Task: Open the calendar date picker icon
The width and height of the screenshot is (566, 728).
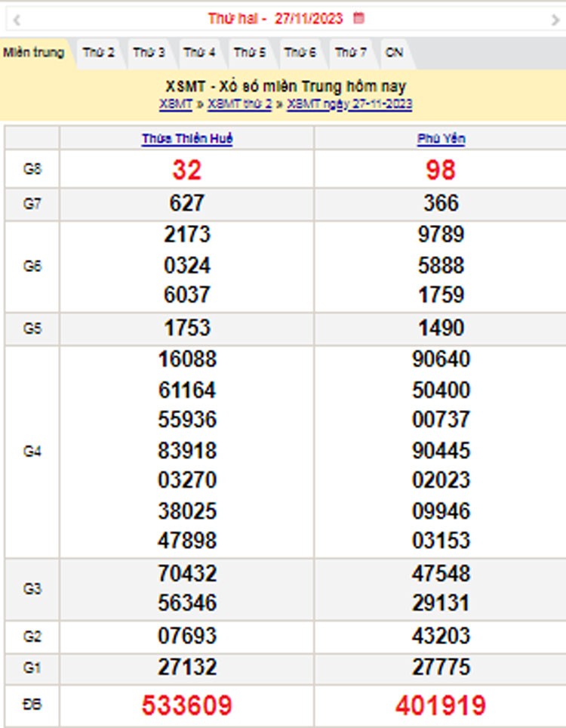Action: click(x=358, y=18)
